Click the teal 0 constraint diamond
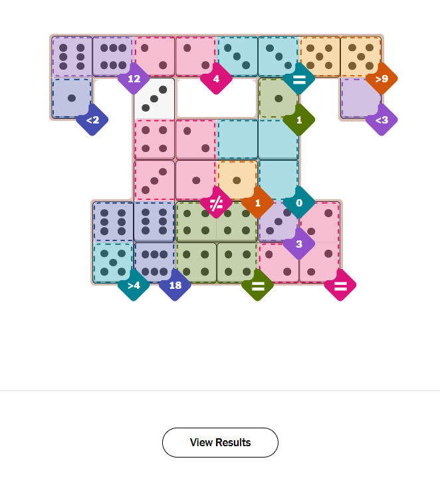 coord(298,203)
